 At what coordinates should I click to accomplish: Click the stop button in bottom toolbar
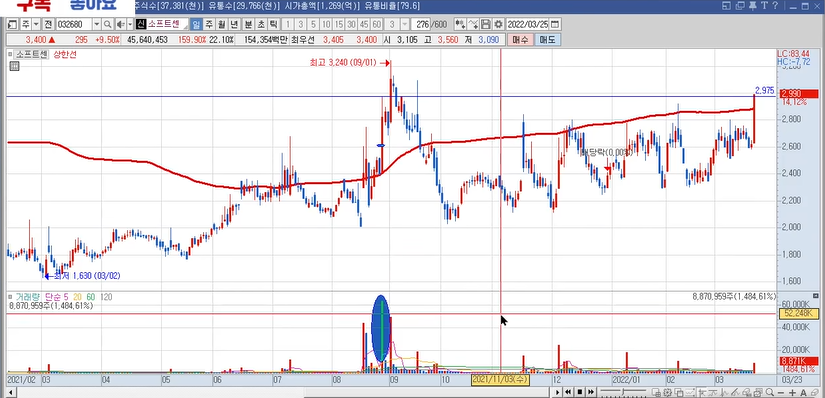click(x=580, y=392)
